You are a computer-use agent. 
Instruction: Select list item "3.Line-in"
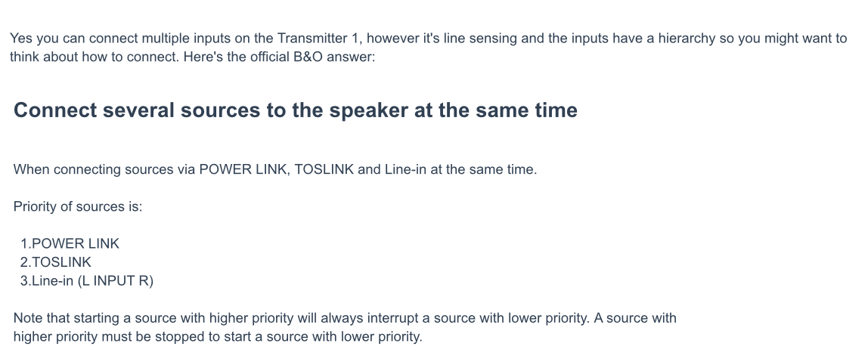tap(47, 281)
